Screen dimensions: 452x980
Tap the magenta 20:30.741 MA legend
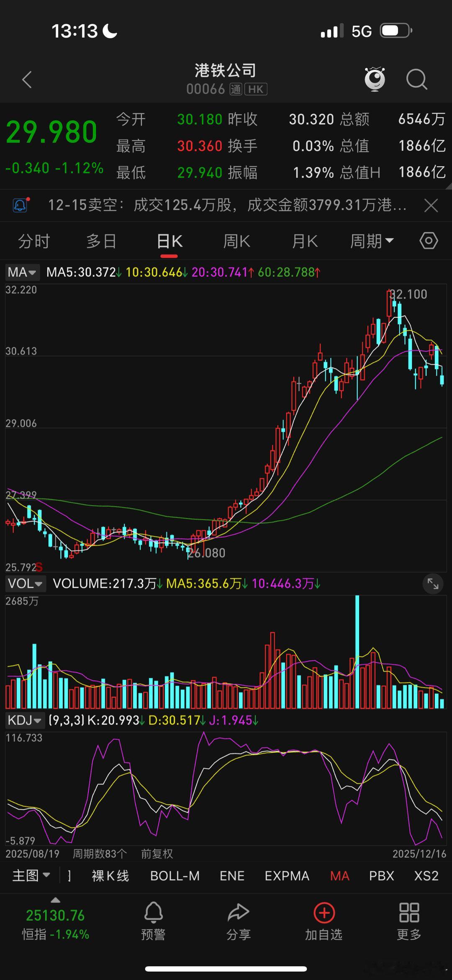pyautogui.click(x=223, y=272)
